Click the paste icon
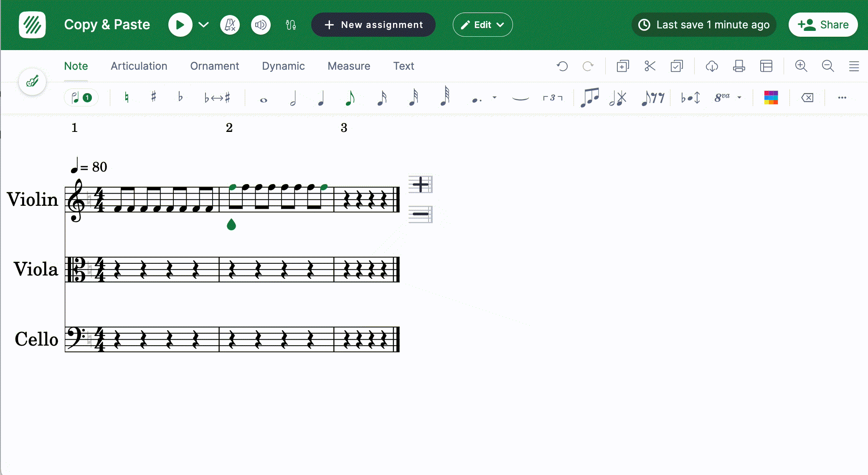 point(677,66)
